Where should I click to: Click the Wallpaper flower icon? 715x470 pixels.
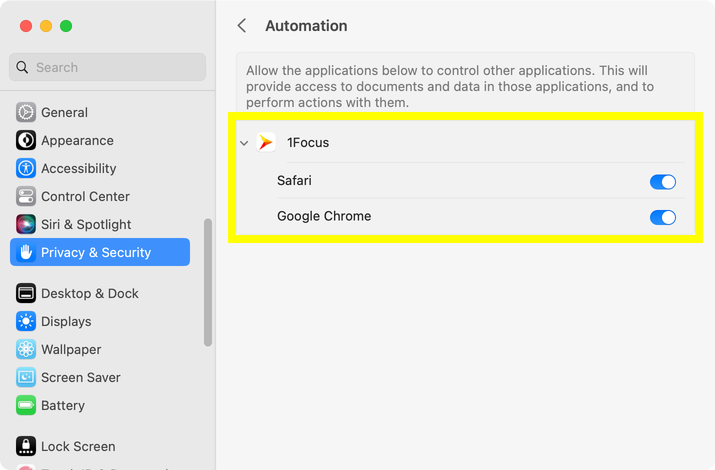pyautogui.click(x=26, y=350)
